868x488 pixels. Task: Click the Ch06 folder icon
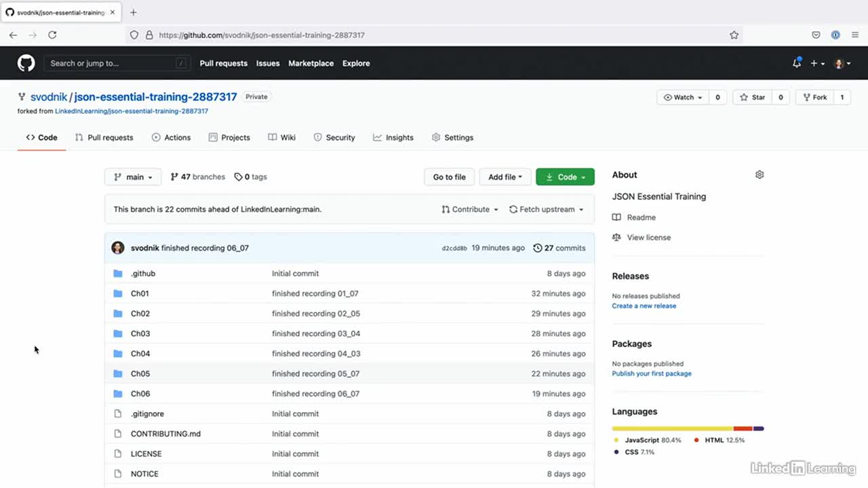pos(118,394)
